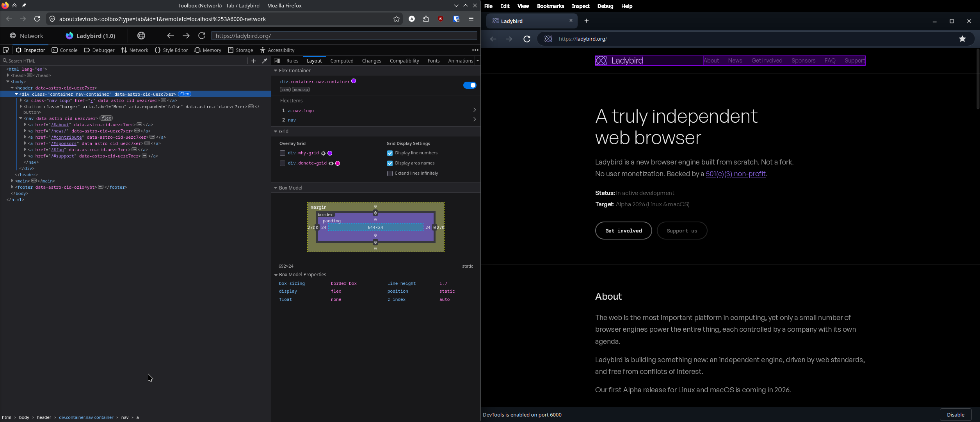Collapse the Grid section
The width and height of the screenshot is (980, 422).
click(x=276, y=132)
